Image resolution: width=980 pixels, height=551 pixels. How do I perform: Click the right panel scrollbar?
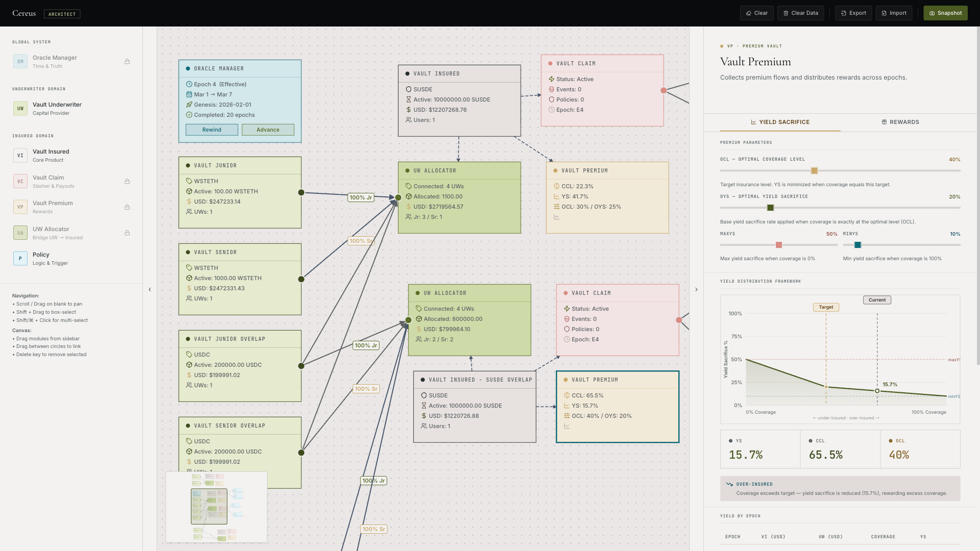977,196
